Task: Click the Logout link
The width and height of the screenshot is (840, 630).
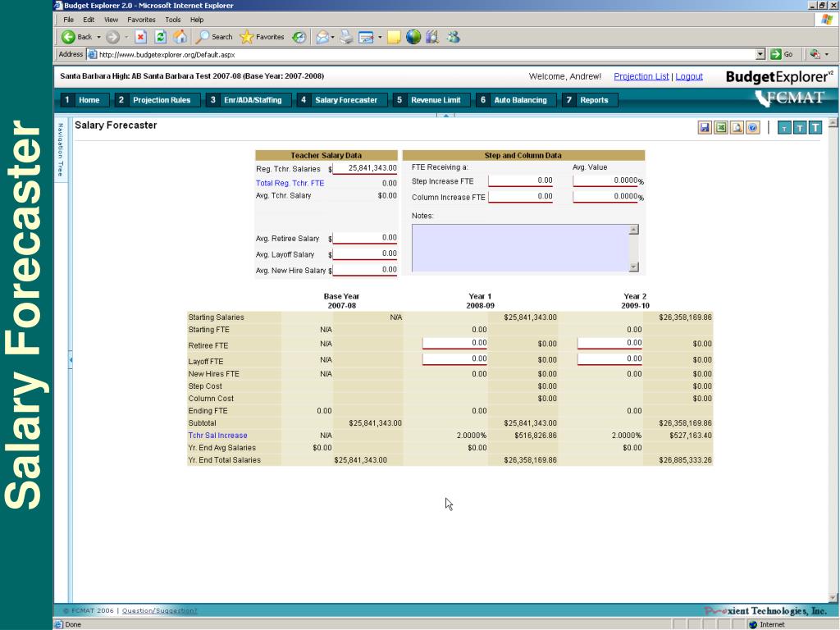Action: [689, 75]
